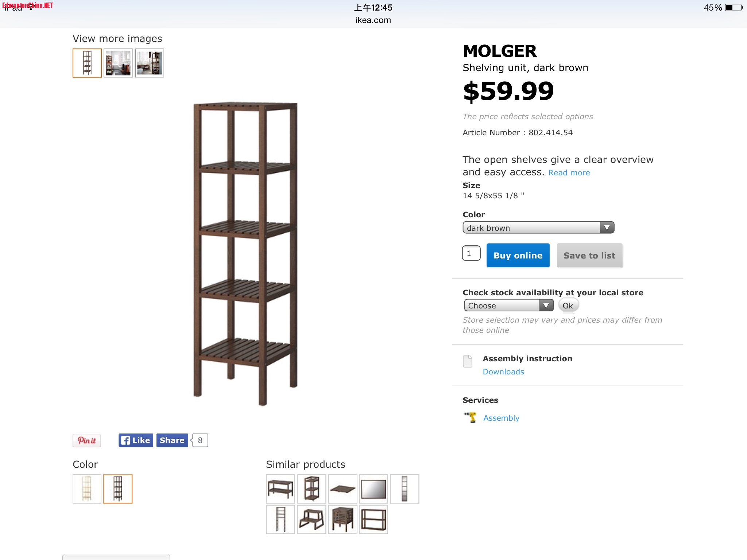The height and width of the screenshot is (560, 747).
Task: Open the Assembly services link
Action: [501, 418]
